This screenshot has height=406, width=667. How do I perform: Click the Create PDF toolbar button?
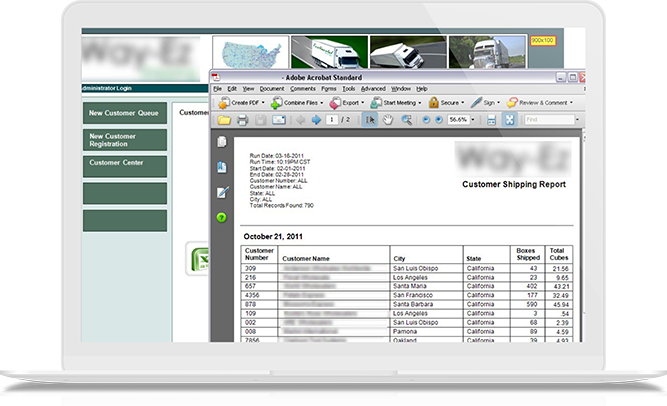tap(241, 103)
